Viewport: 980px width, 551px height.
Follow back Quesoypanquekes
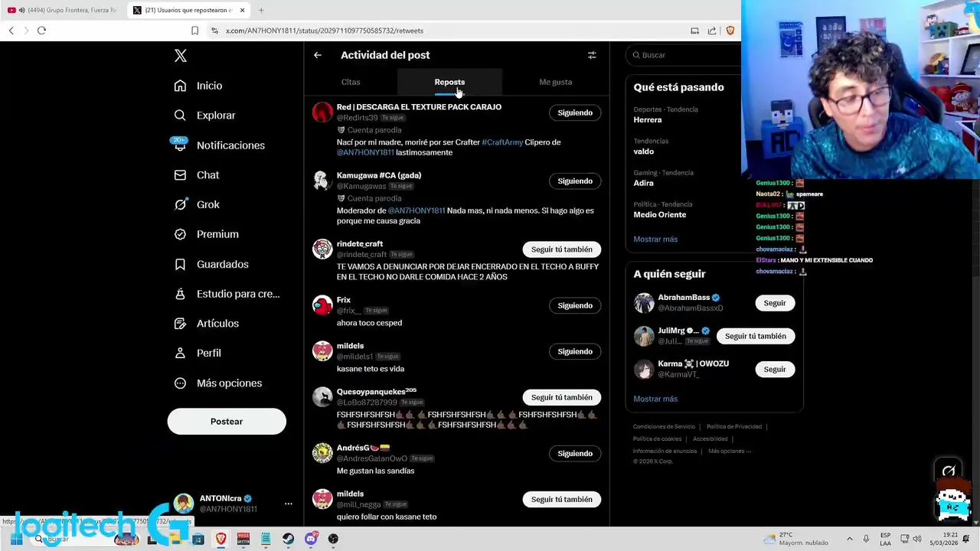[562, 397]
